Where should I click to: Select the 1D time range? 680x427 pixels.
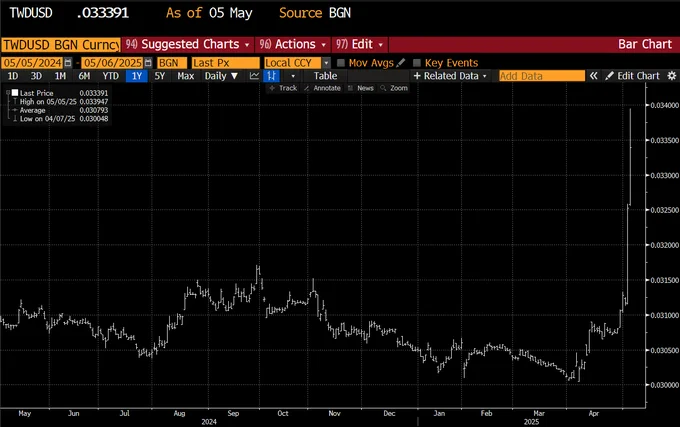13,76
